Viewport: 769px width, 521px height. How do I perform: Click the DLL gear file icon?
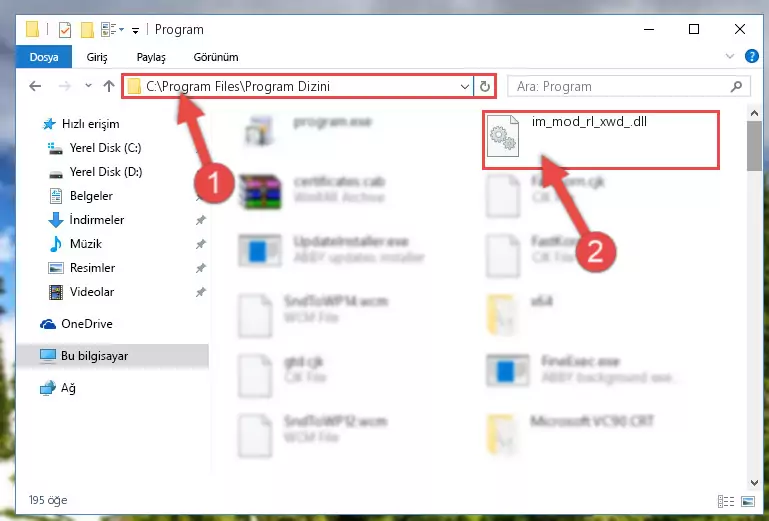503,136
